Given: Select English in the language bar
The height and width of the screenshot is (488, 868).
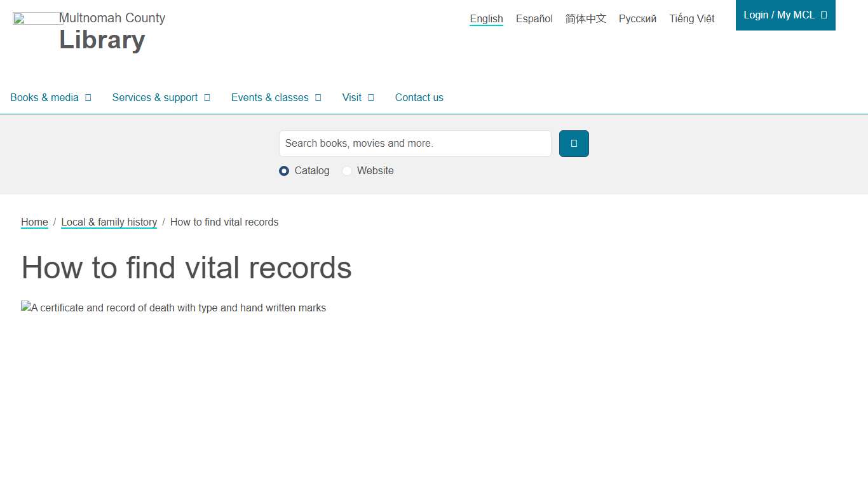Looking at the screenshot, I should [x=486, y=18].
